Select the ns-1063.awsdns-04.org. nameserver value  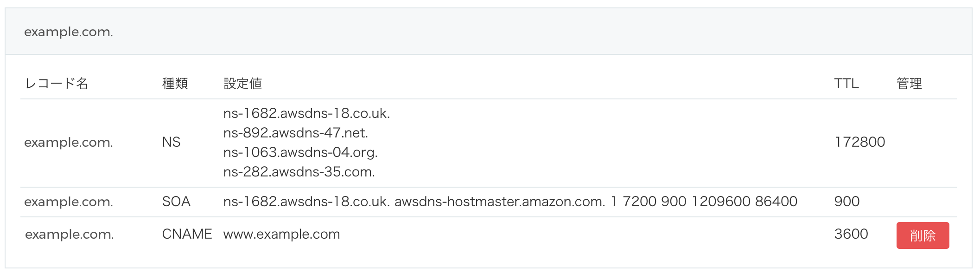pos(300,152)
